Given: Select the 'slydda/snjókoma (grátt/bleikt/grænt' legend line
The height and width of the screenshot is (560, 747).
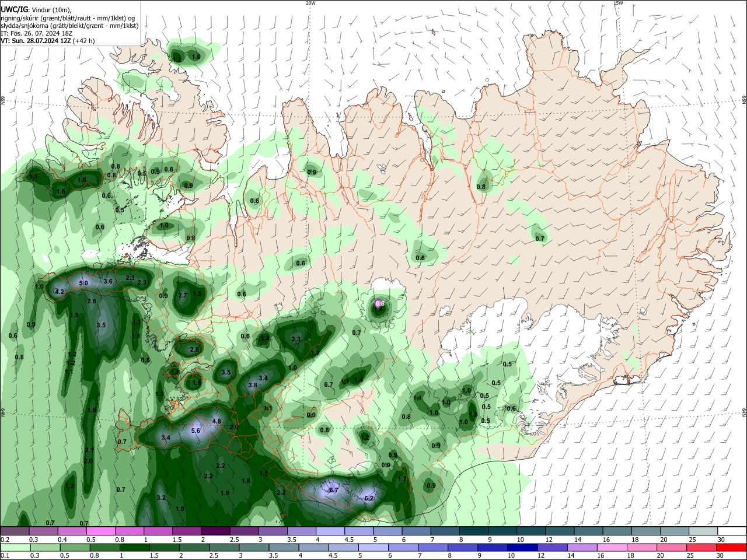Looking at the screenshot, I should (69, 26).
